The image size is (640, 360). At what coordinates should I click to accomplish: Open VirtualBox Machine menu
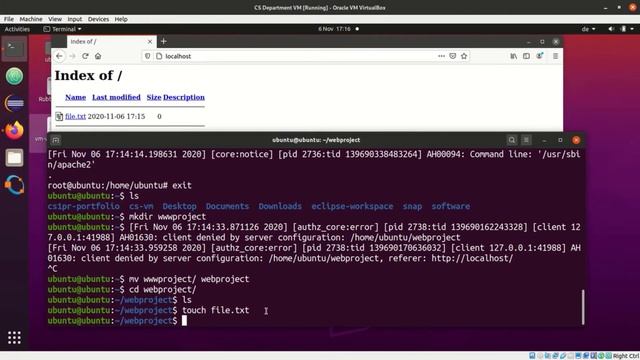[x=31, y=19]
